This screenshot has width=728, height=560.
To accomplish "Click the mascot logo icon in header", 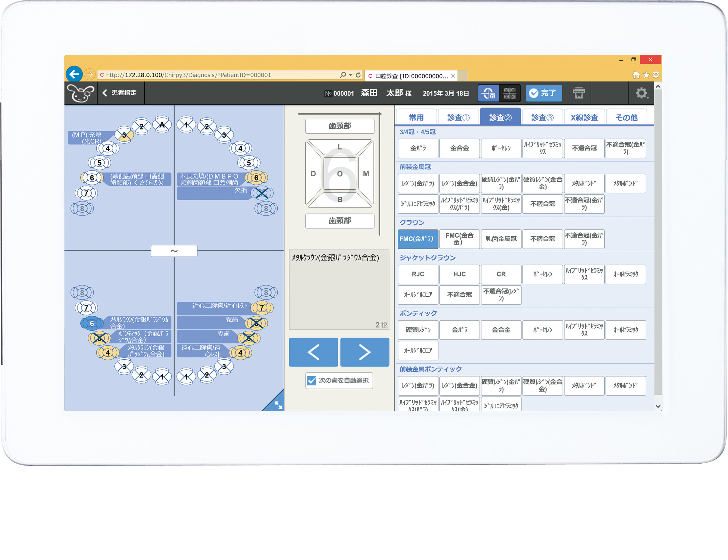I will [x=80, y=93].
